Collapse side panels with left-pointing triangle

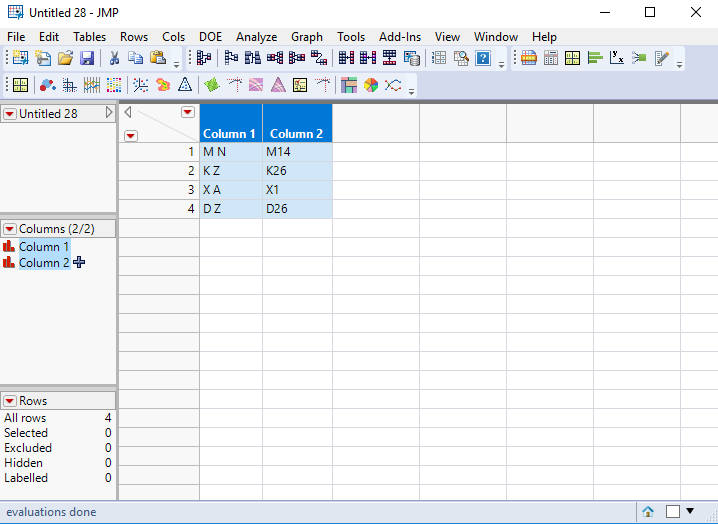pos(128,112)
